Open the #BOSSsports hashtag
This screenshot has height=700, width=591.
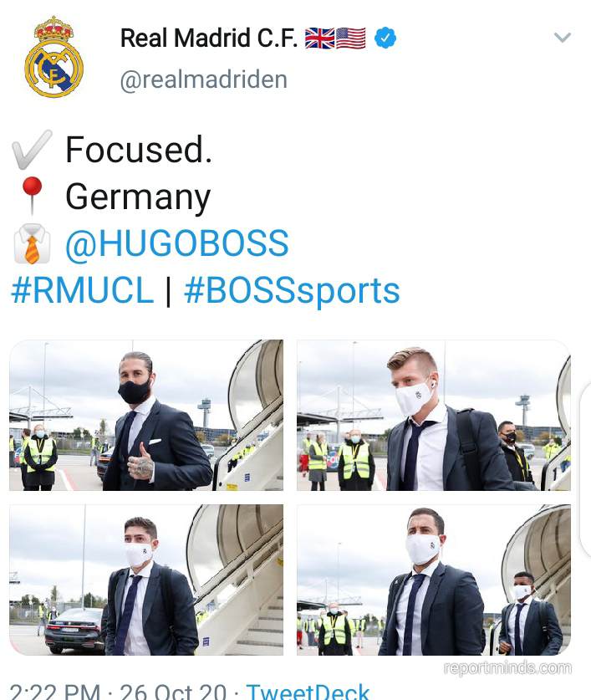pyautogui.click(x=292, y=291)
